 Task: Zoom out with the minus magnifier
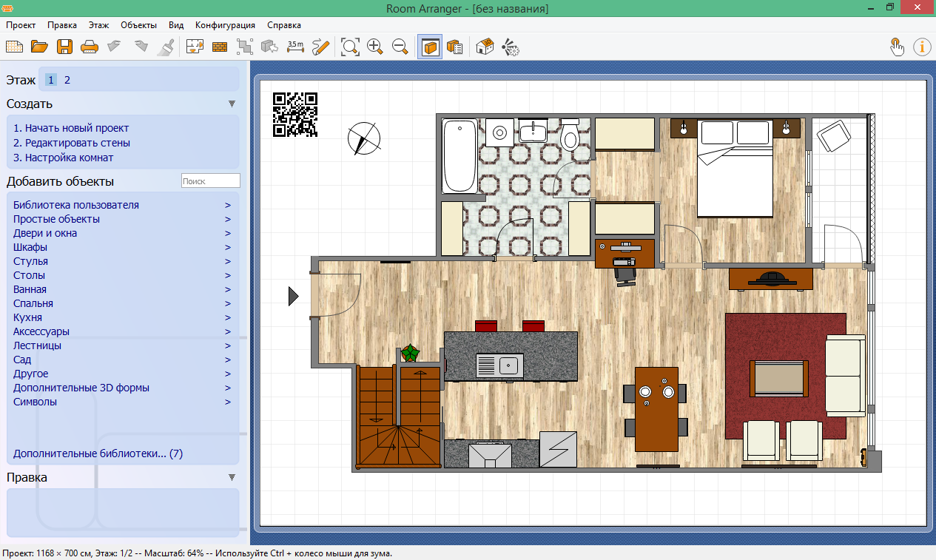click(x=400, y=47)
